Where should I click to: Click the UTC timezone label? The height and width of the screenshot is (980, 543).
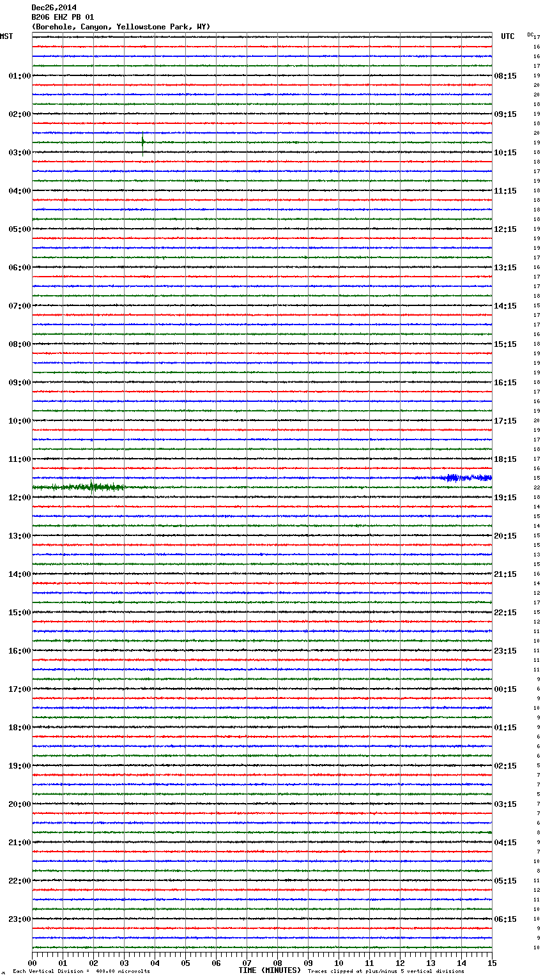click(508, 36)
